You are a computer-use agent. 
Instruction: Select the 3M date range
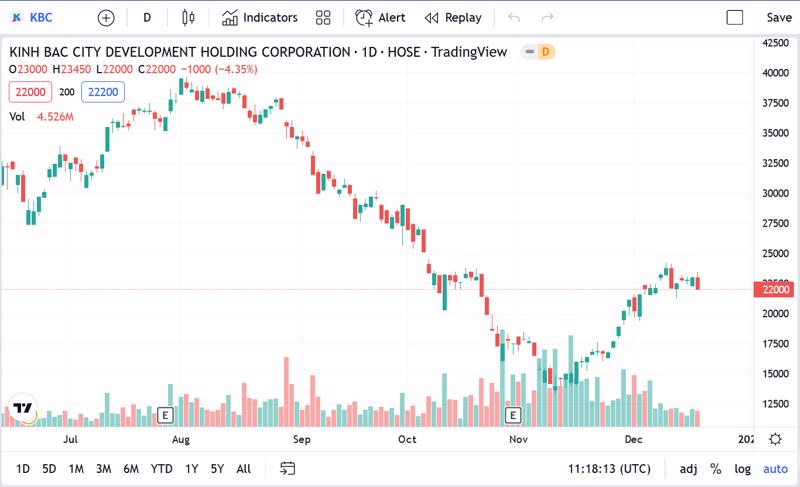(103, 468)
